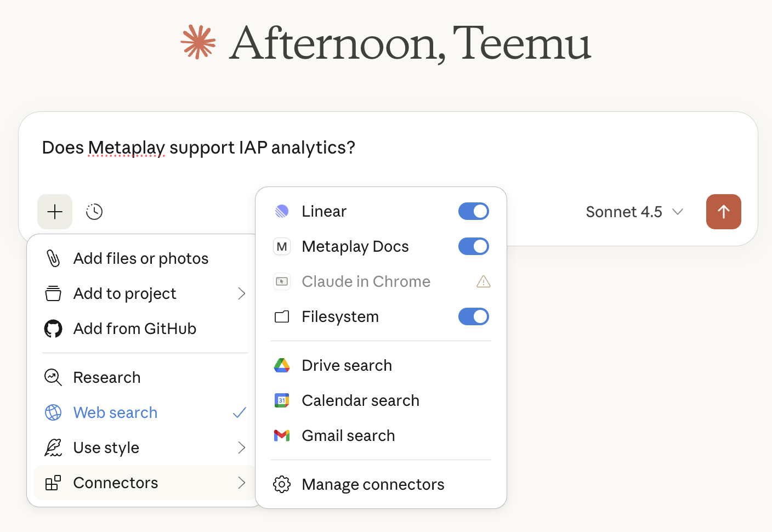Viewport: 772px width, 532px height.
Task: Click the GitHub logo icon
Action: click(x=53, y=329)
